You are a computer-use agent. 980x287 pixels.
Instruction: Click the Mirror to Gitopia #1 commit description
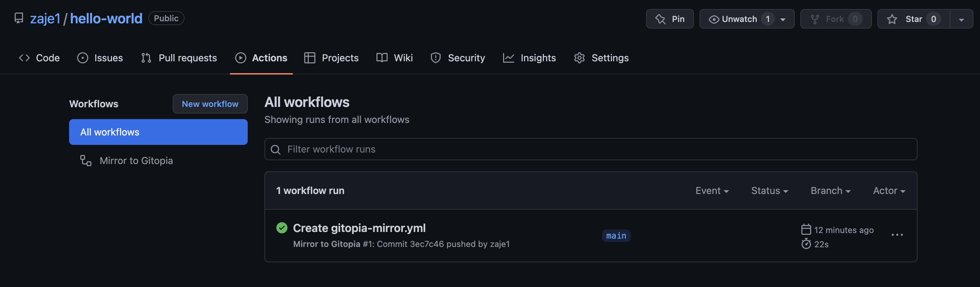(x=401, y=244)
